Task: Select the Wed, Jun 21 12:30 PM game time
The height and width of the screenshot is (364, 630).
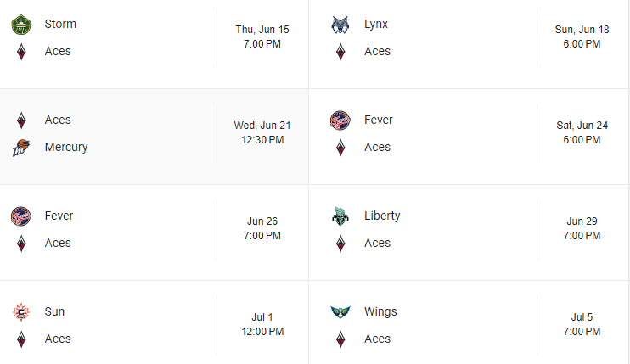Action: (262, 132)
